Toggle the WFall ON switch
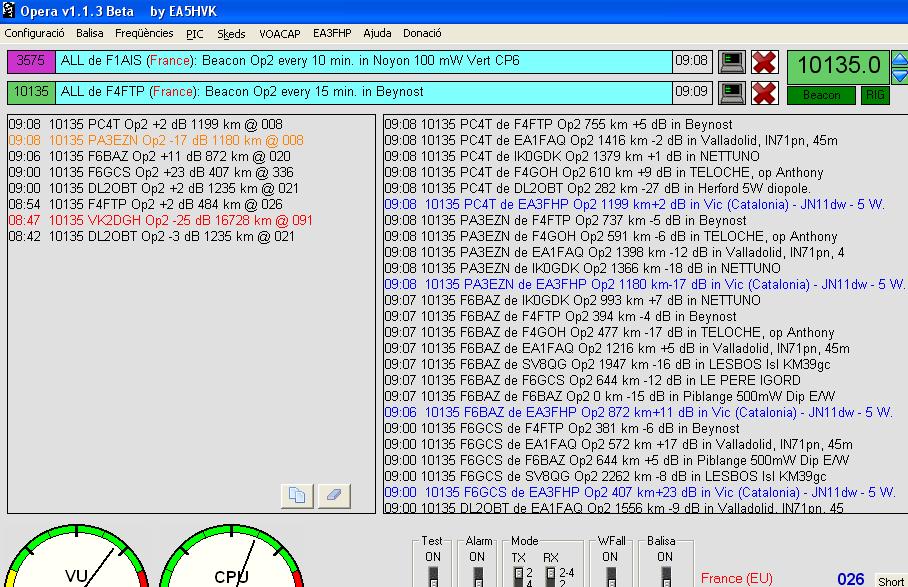Screen dimensions: 908x587 click(x=611, y=576)
